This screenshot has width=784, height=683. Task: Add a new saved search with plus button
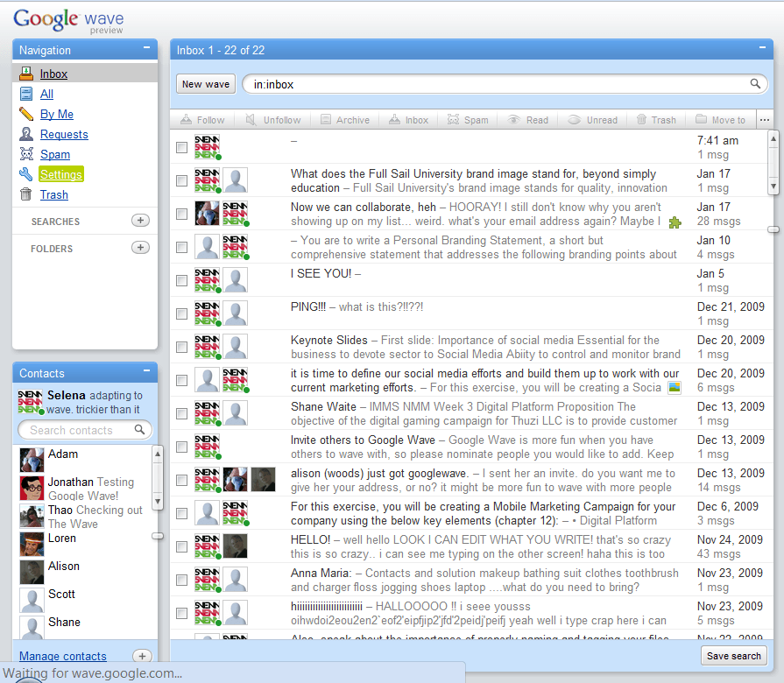(140, 221)
